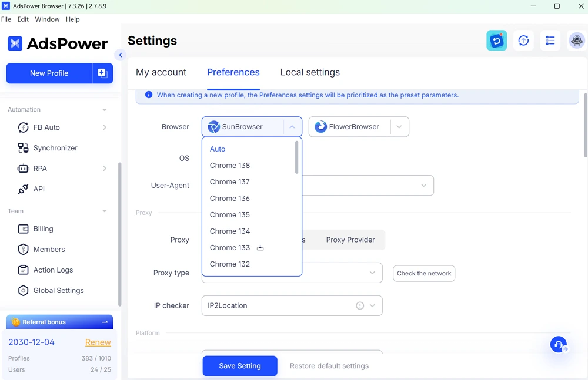The width and height of the screenshot is (588, 380).
Task: Click the update upload icon in header
Action: click(x=523, y=41)
